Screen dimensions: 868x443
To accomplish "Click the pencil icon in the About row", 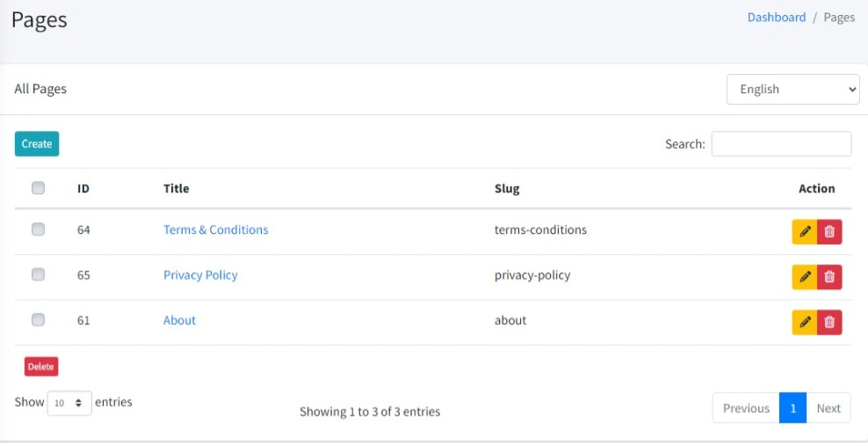I will (x=805, y=323).
